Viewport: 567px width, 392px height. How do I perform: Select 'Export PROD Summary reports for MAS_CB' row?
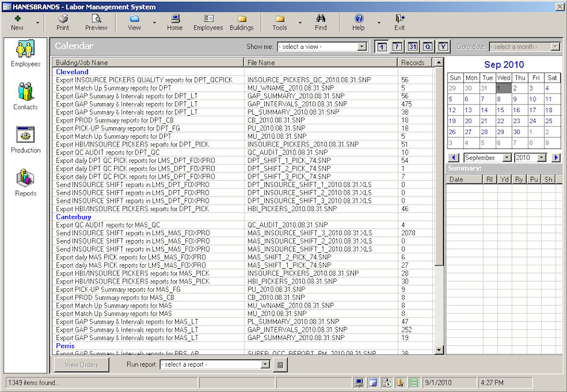(x=242, y=297)
